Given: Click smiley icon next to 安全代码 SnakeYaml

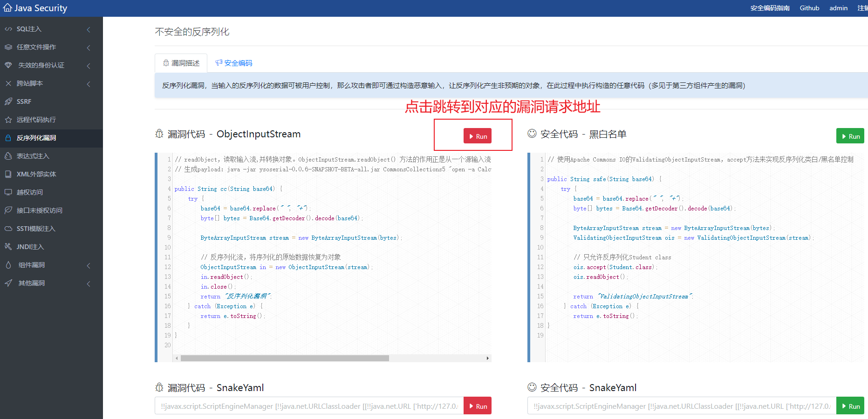Looking at the screenshot, I should [x=532, y=387].
